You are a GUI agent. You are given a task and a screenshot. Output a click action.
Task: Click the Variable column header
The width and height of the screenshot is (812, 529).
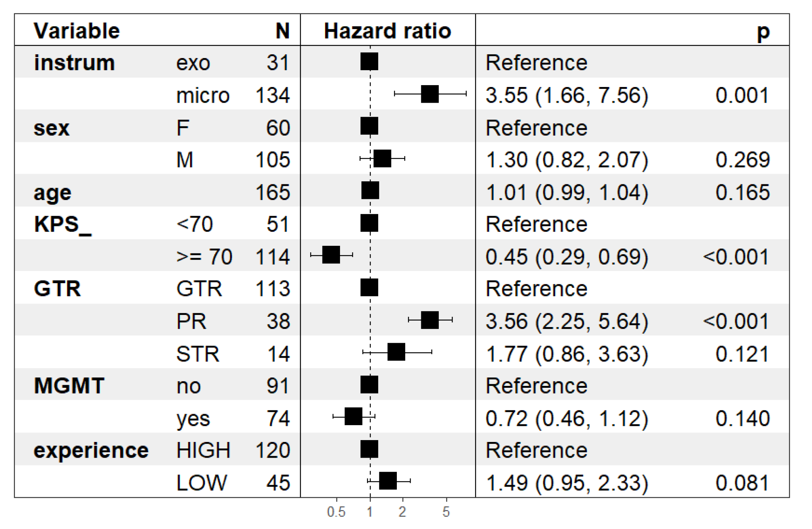tap(77, 31)
